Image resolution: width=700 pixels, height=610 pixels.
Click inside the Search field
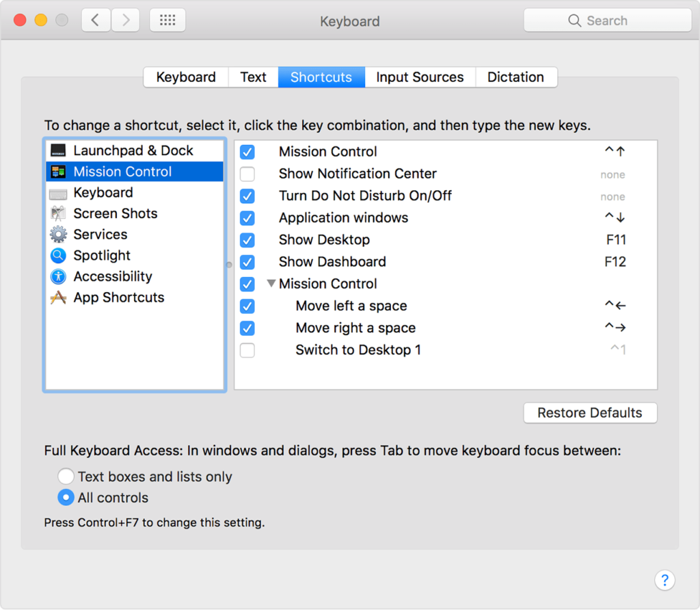click(607, 20)
